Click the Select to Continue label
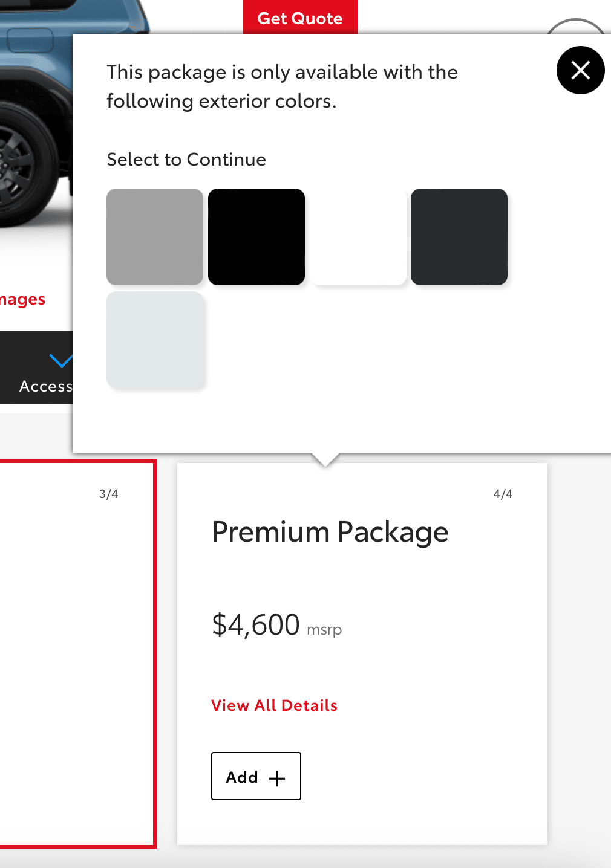 pyautogui.click(x=186, y=160)
